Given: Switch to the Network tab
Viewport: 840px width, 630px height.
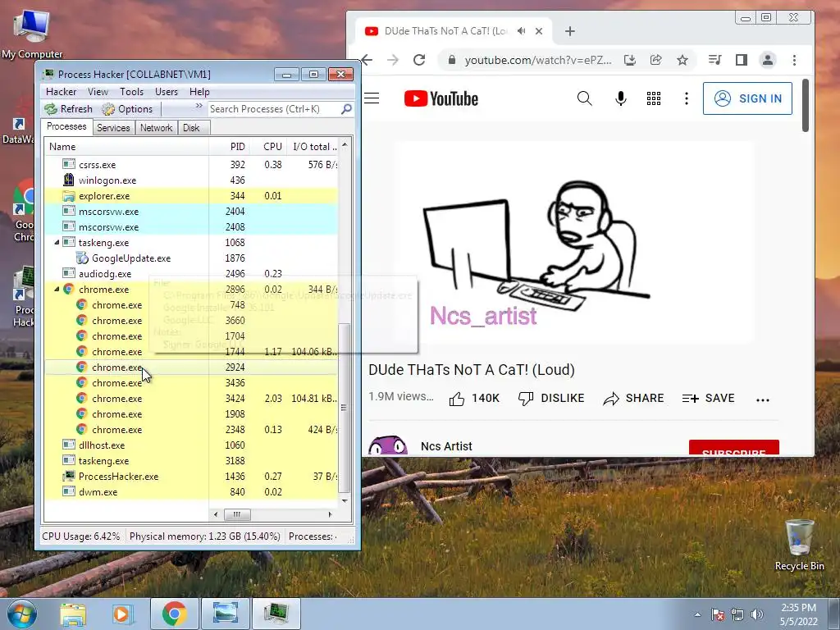Looking at the screenshot, I should 156,127.
